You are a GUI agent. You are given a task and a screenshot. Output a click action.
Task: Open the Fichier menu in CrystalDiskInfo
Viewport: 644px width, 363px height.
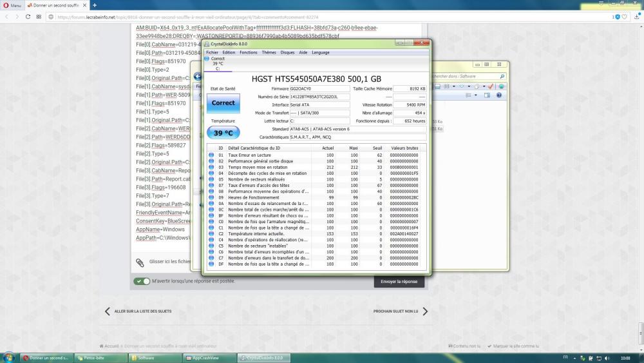coord(212,52)
